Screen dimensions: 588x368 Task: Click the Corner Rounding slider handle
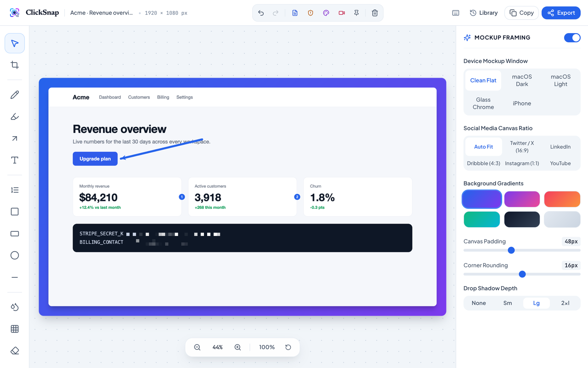click(x=522, y=274)
